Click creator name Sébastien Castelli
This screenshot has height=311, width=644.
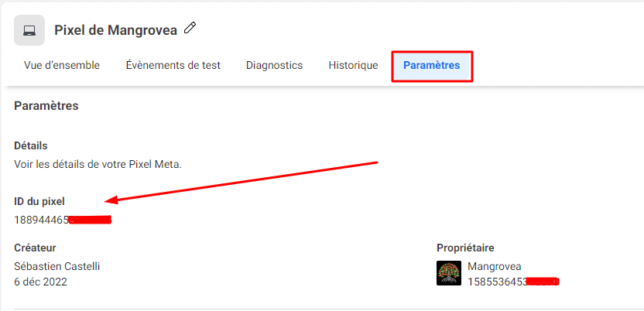[57, 266]
